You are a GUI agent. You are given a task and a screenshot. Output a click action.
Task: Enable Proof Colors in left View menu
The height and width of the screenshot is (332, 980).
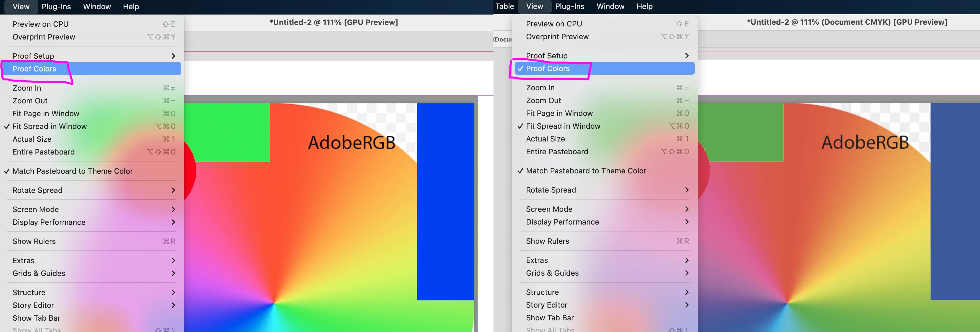tap(34, 69)
